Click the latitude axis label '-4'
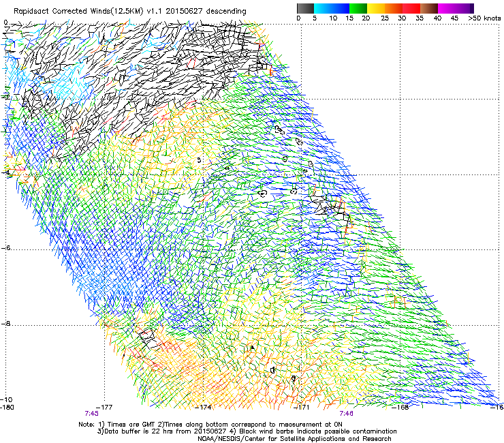 coord(5,172)
